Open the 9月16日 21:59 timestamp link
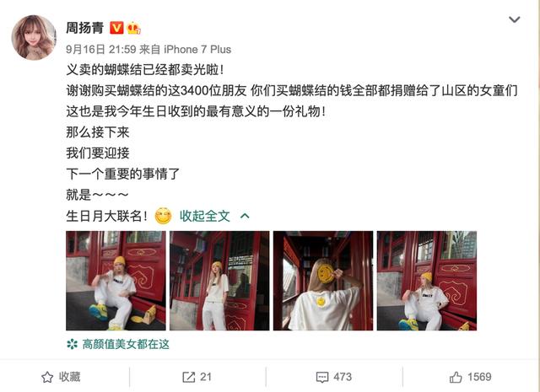The height and width of the screenshot is (392, 540). coord(101,49)
